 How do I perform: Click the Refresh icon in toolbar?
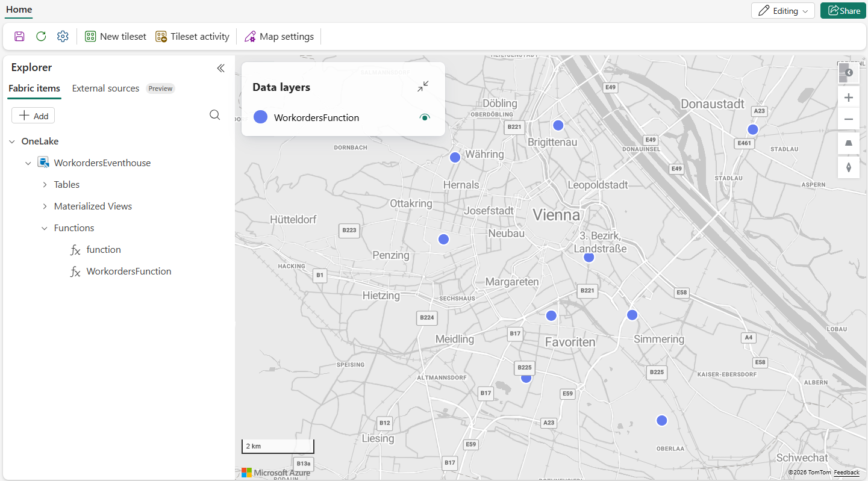pyautogui.click(x=41, y=37)
